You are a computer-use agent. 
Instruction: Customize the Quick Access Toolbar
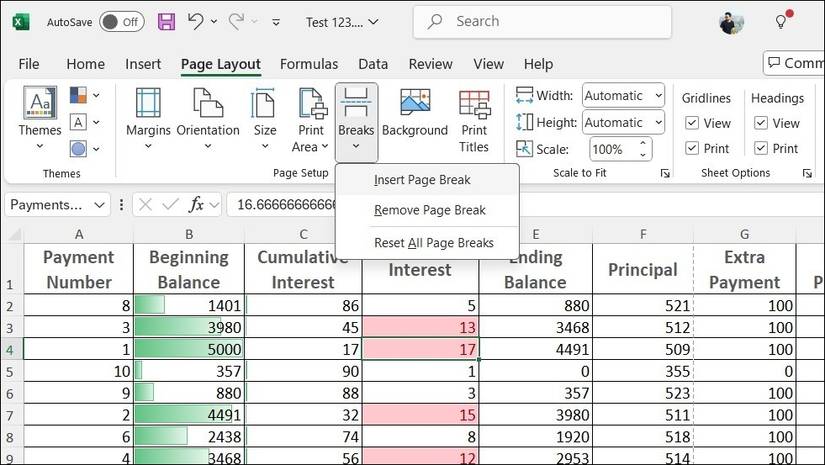(x=276, y=22)
